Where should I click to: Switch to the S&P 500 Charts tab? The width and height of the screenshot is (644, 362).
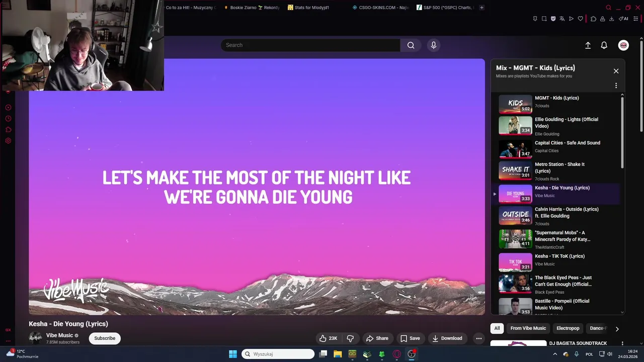(445, 8)
